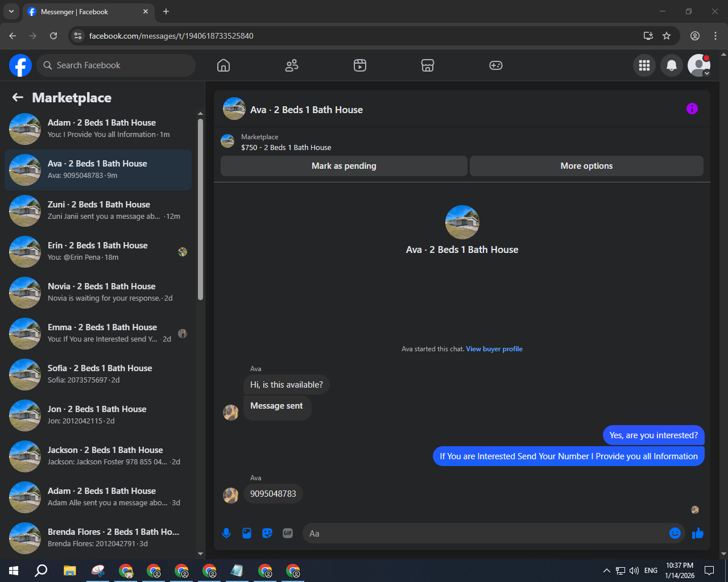Viewport: 728px width, 582px height.
Task: Open the Novia conversation
Action: [98, 293]
